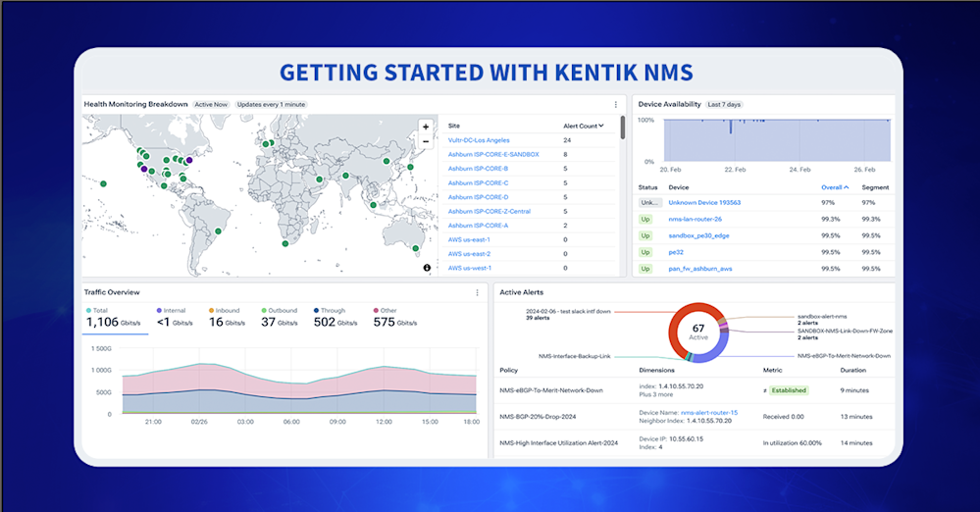The height and width of the screenshot is (512, 980).
Task: Click NMS-Interface-Backup-Link chart label
Action: [x=575, y=356]
